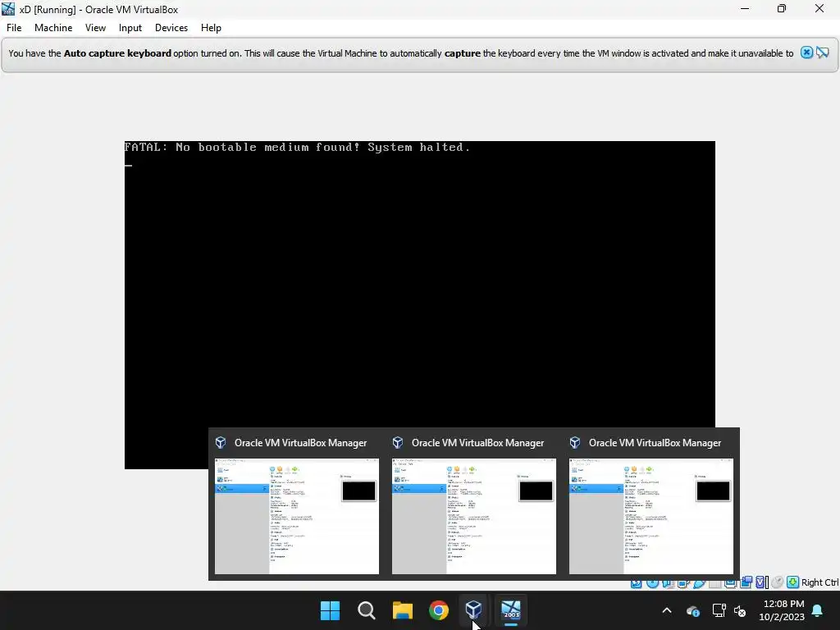
Task: Click the recording status bar icon
Action: point(746,582)
